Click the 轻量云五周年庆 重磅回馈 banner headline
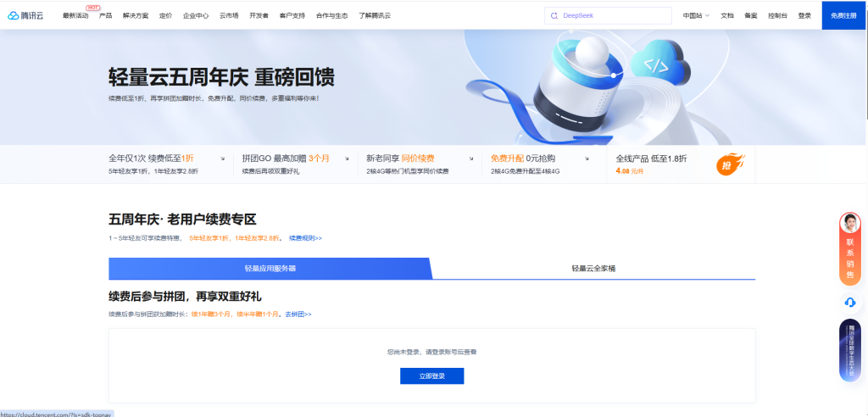Viewport: 868px width, 417px height. click(221, 77)
